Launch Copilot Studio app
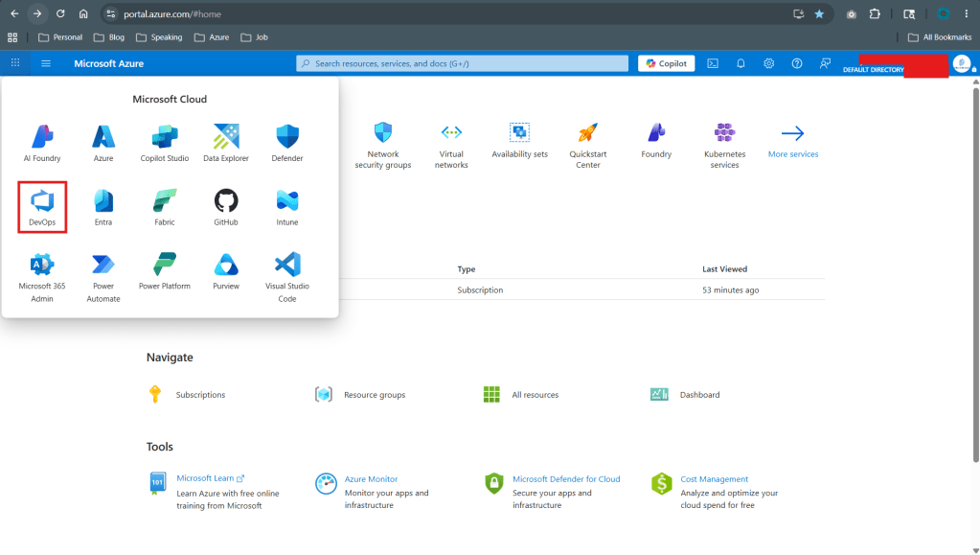The height and width of the screenshot is (555, 980). [165, 143]
